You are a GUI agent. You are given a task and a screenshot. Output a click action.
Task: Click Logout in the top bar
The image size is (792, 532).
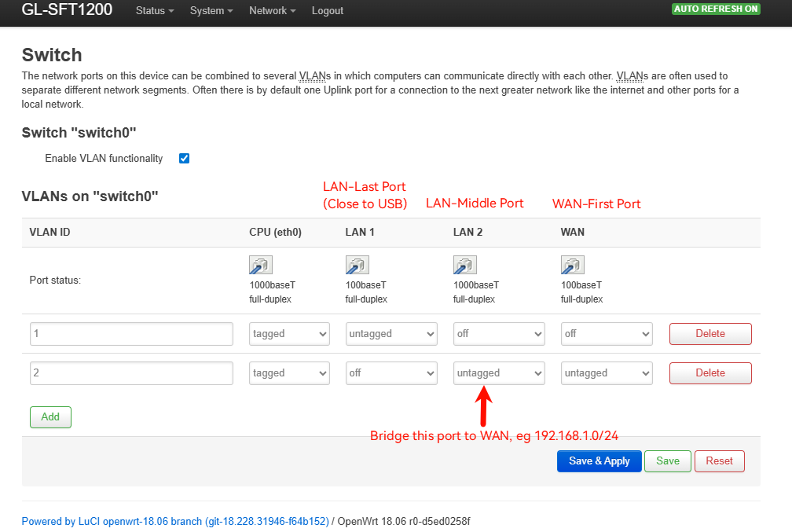pyautogui.click(x=328, y=11)
